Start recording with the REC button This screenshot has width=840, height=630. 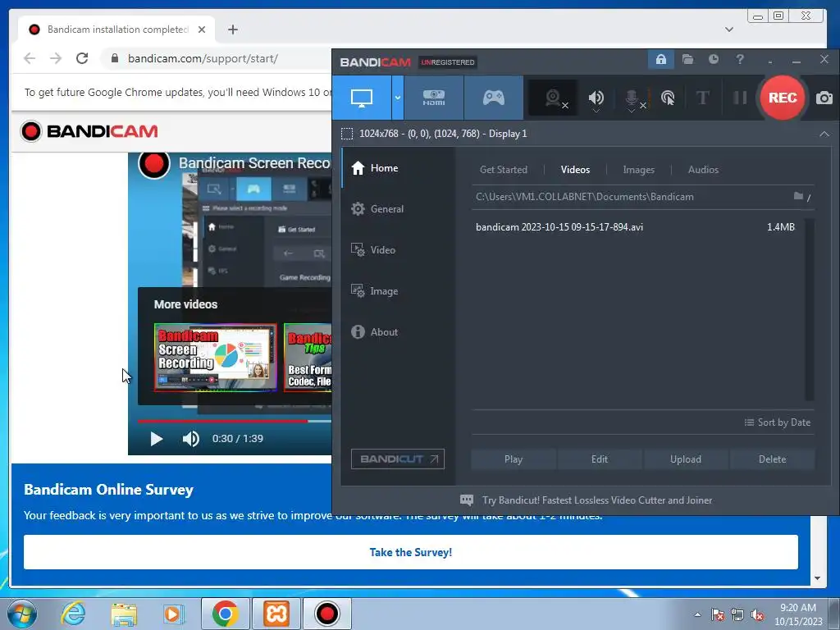782,98
